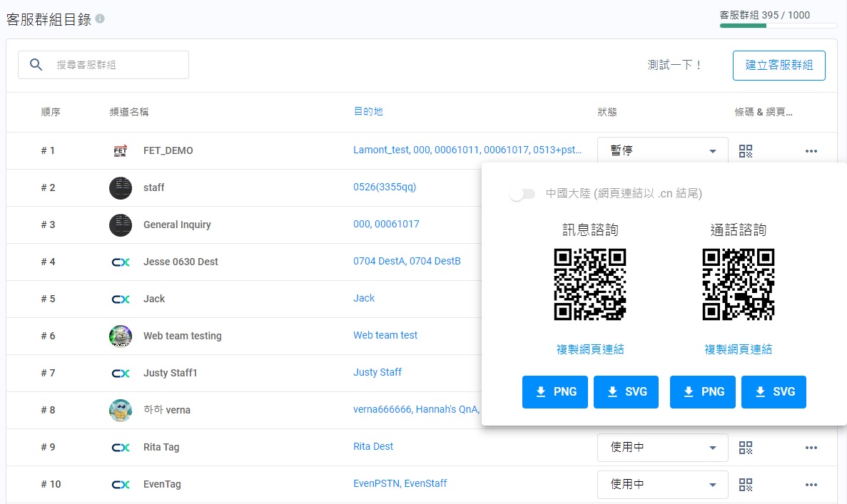The image size is (847, 504).
Task: Select General Inquiry channel name
Action: [177, 225]
